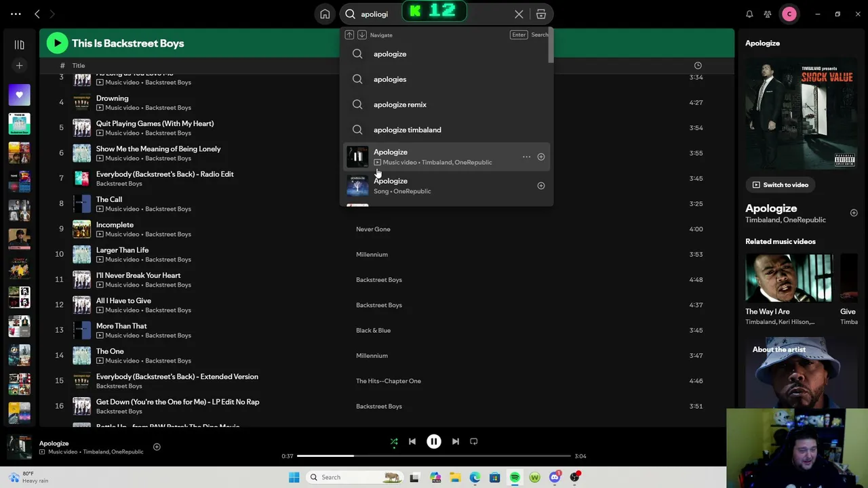Open Windows Start menu
This screenshot has width=868, height=488.
[294, 477]
